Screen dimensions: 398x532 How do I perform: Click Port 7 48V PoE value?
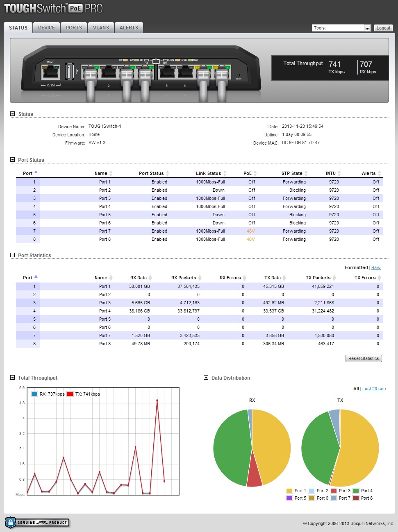[250, 231]
